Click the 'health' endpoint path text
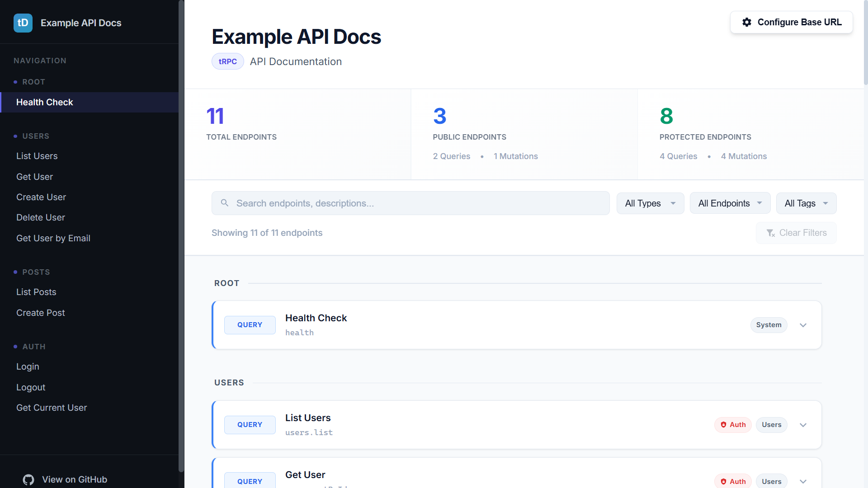This screenshot has width=868, height=488. point(299,333)
